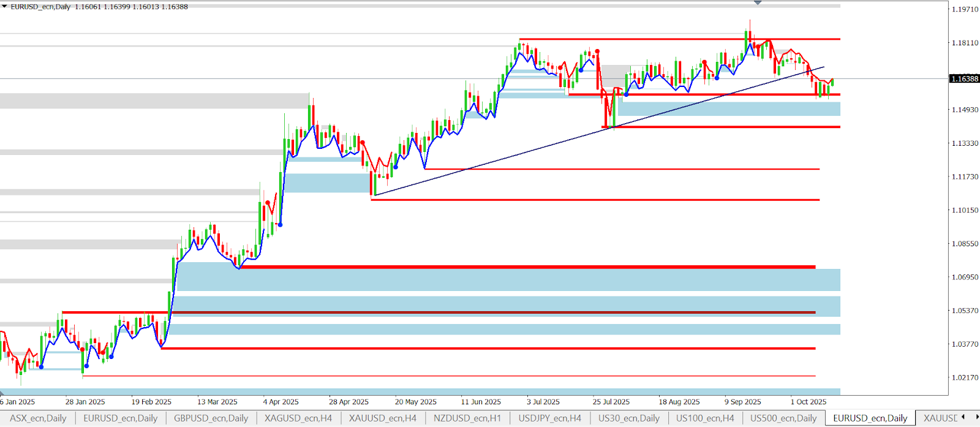The width and height of the screenshot is (980, 427).
Task: Select the XAGUSD_ecn,H4 tab
Action: tap(298, 418)
